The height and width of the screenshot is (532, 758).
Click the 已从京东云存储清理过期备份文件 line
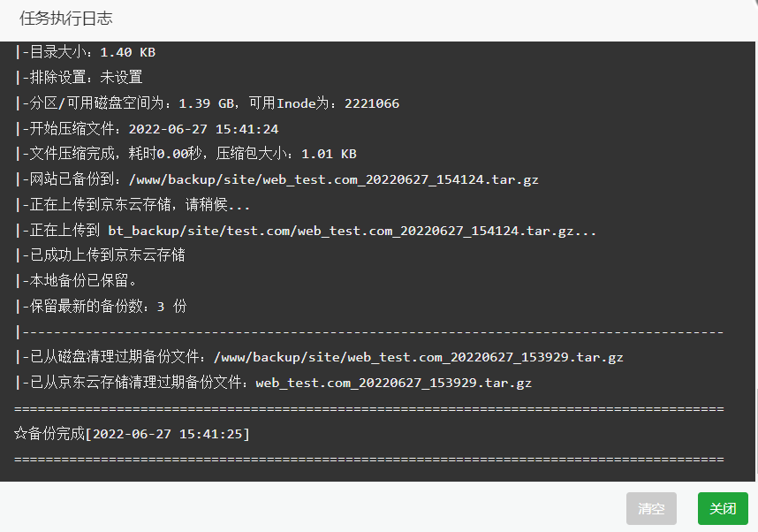(x=273, y=383)
